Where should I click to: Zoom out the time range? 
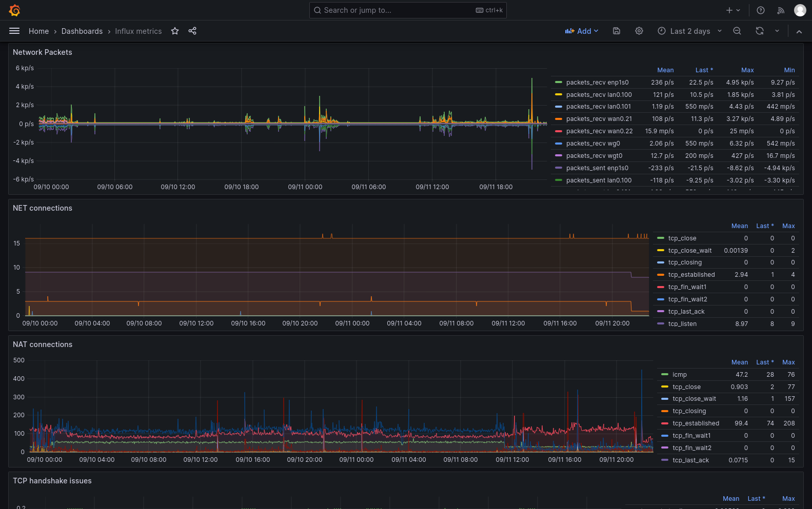[737, 31]
